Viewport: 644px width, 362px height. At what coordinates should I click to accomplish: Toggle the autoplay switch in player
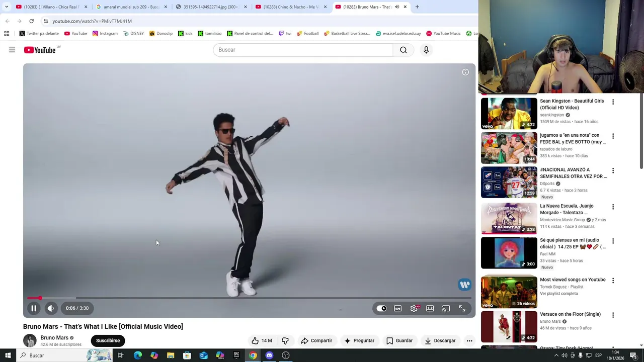pyautogui.click(x=382, y=308)
